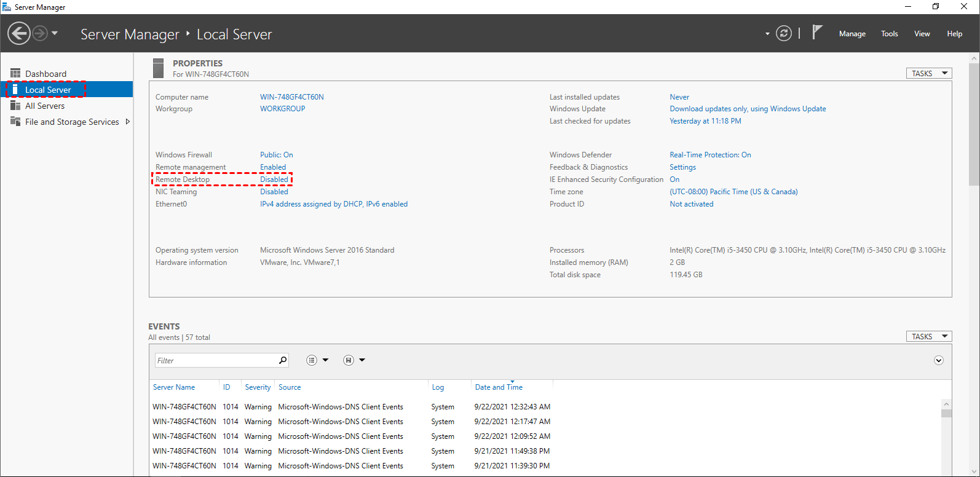Viewport: 980px width, 477px height.
Task: Open the Manage menu
Action: tap(852, 34)
